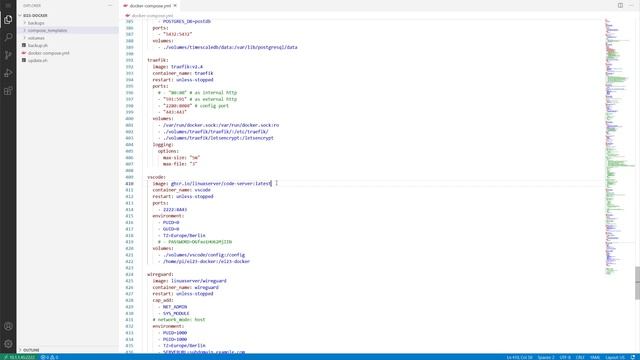Open the Manage gear menu
The image size is (640, 360).
click(8, 344)
